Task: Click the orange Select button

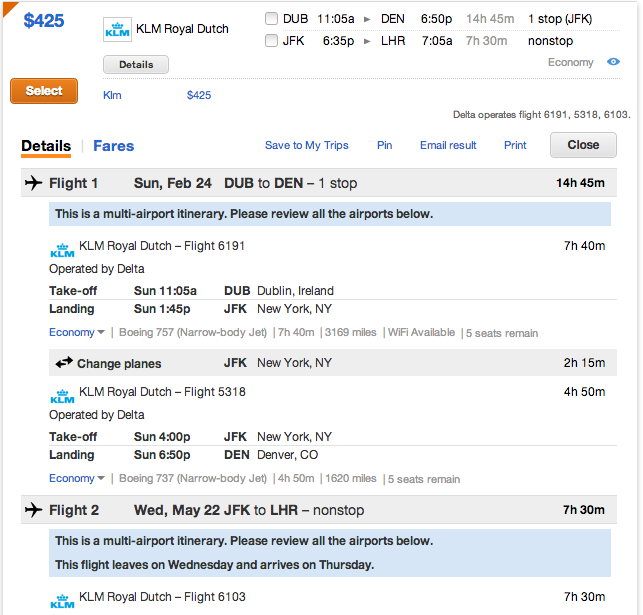Action: point(44,91)
